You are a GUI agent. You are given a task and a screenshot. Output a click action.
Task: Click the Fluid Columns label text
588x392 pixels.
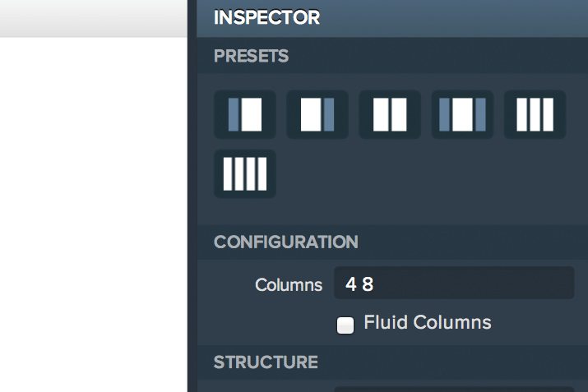point(428,322)
